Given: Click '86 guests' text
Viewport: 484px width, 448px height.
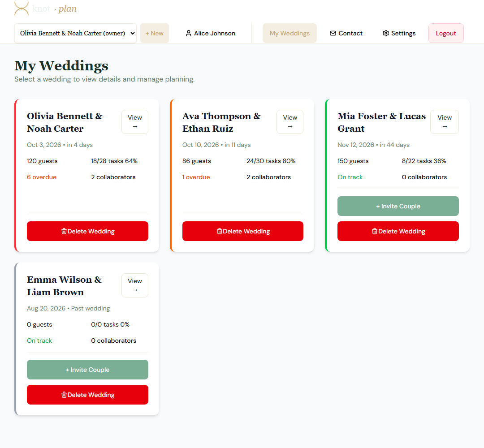Looking at the screenshot, I should tap(197, 161).
